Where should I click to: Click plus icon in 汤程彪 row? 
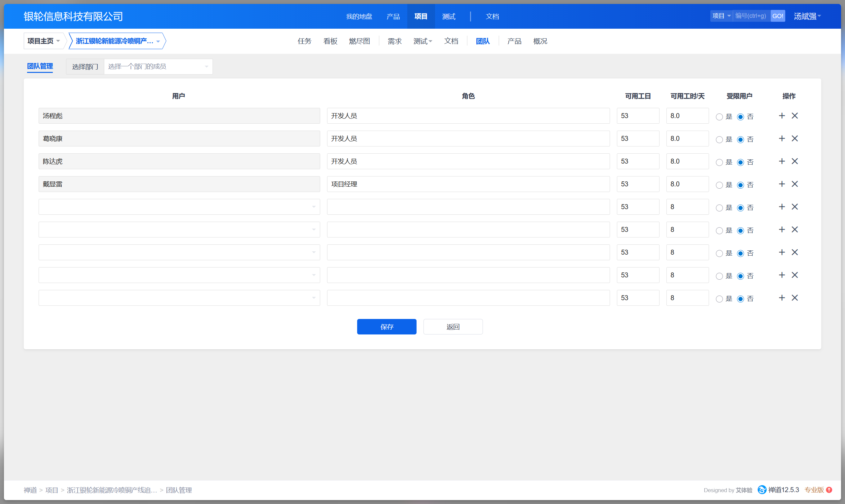pos(782,116)
